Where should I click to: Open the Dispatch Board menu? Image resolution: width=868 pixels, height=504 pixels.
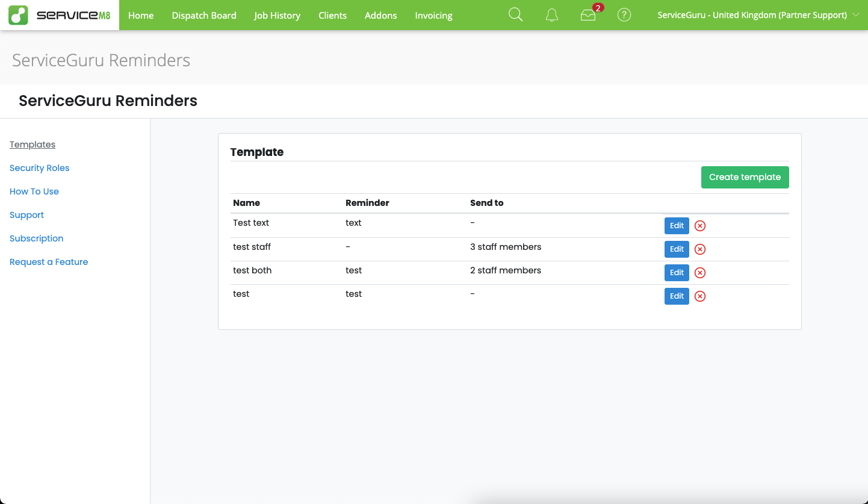[204, 16]
